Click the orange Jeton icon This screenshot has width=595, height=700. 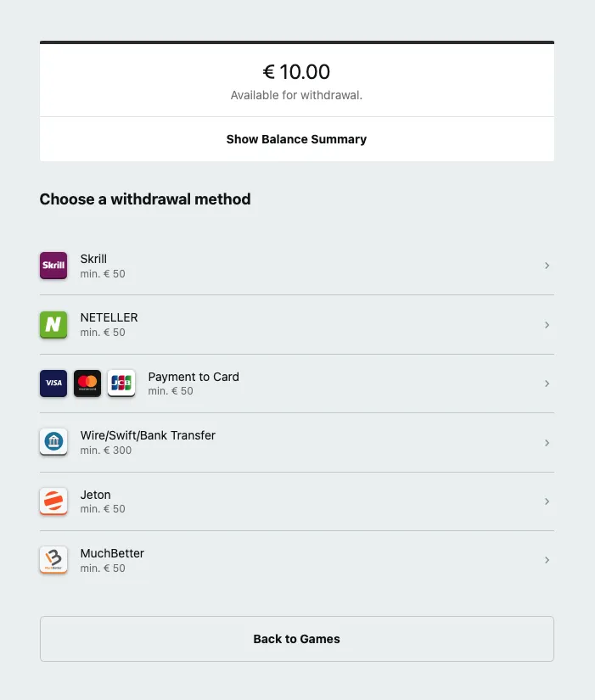coord(53,501)
